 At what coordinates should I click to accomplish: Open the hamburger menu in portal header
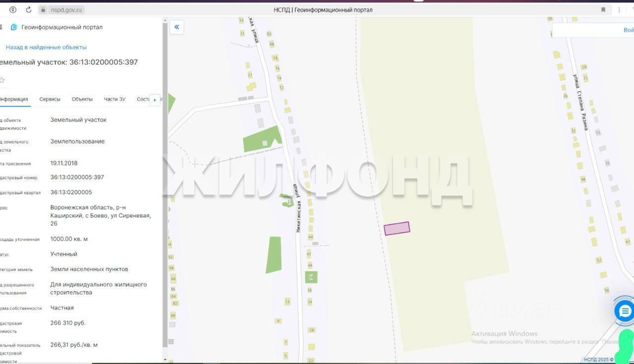1,27
